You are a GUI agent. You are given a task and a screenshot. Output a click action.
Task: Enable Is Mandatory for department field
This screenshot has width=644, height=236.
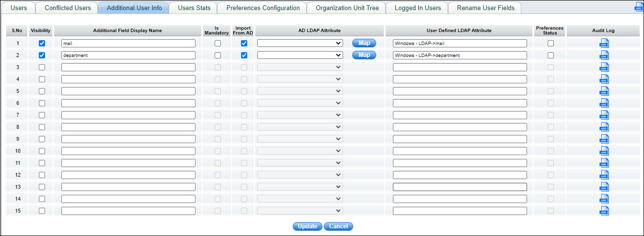(x=218, y=55)
